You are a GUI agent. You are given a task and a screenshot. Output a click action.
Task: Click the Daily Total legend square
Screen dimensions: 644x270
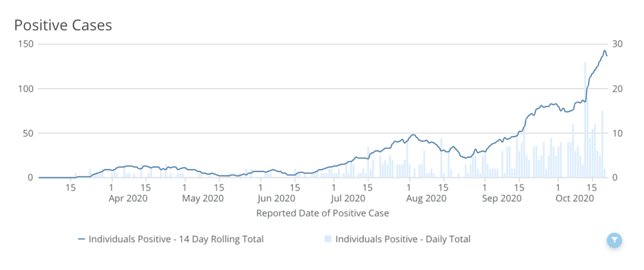[328, 239]
